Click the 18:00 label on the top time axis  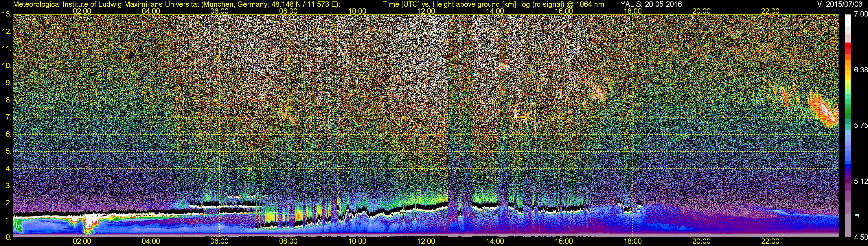[x=632, y=11]
